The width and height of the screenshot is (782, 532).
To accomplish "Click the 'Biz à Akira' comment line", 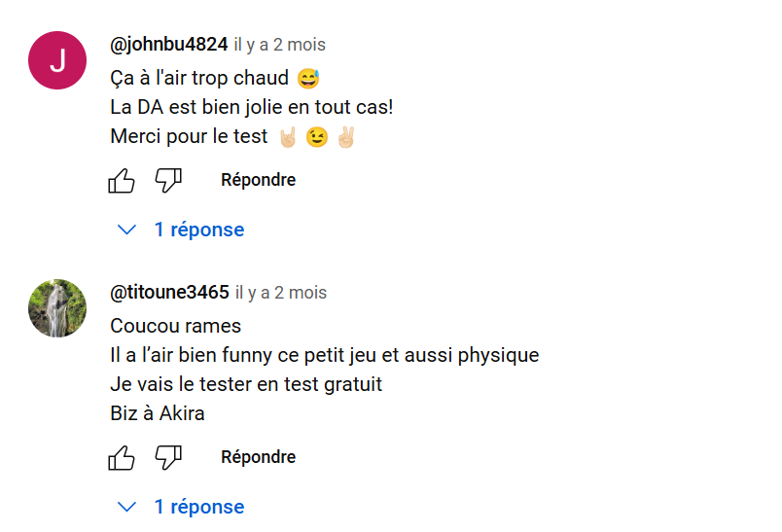I will [x=158, y=413].
